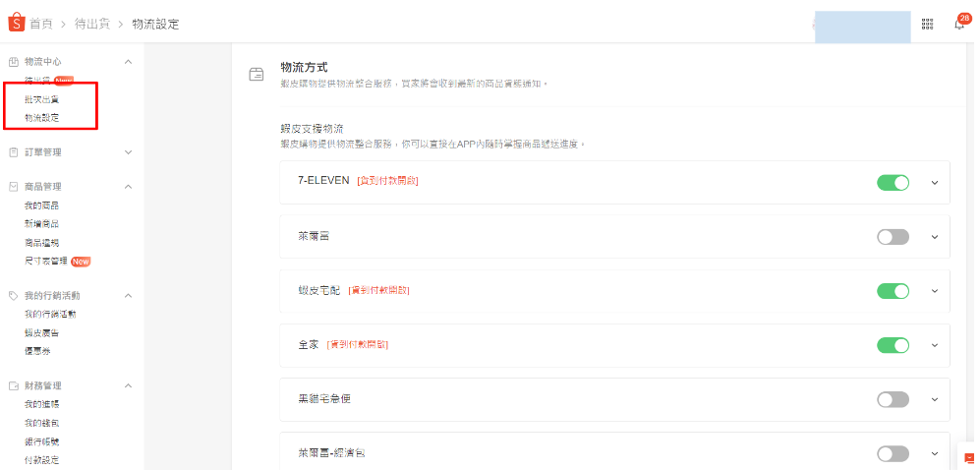Open 我的錢包 in the sidebar
The height and width of the screenshot is (470, 980).
tap(42, 423)
